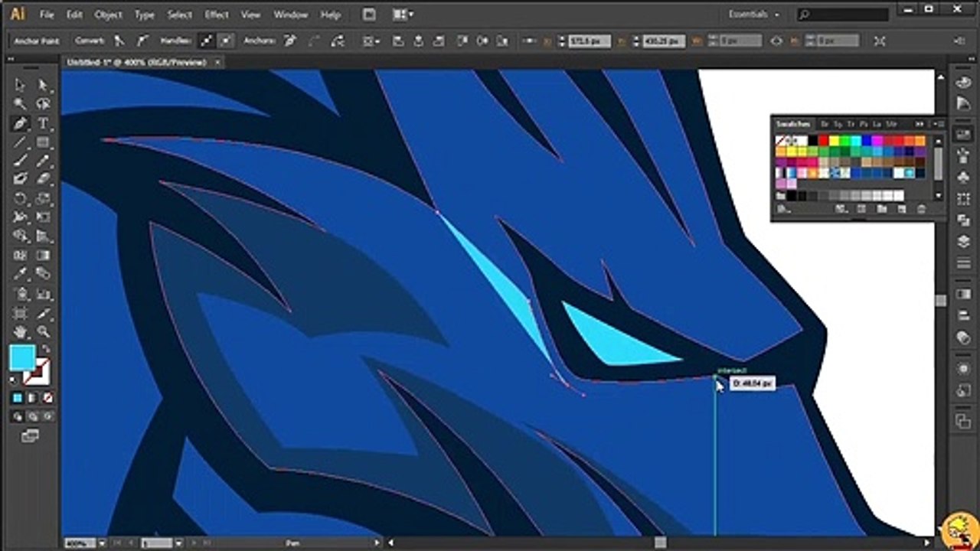Image resolution: width=980 pixels, height=551 pixels.
Task: Select the Free Transform tool
Action: tap(43, 217)
